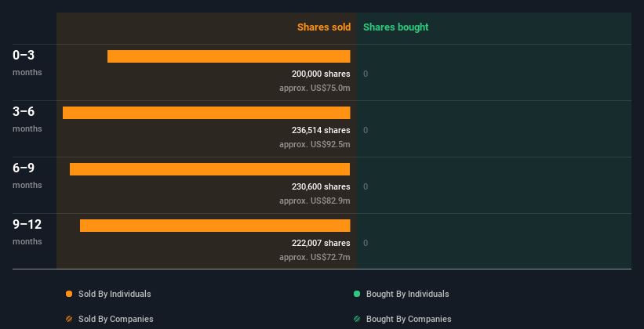Screen dimensions: 644x329
Task: Click the 222,007 shares value
Action: 321,244
